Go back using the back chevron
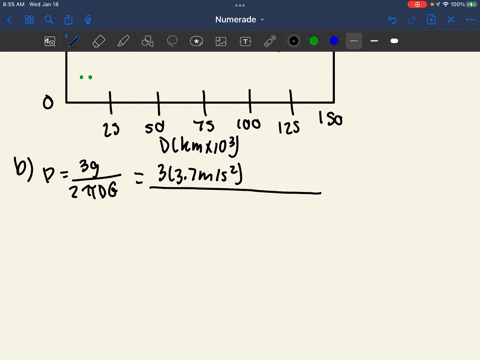The height and width of the screenshot is (360, 480). (9, 20)
